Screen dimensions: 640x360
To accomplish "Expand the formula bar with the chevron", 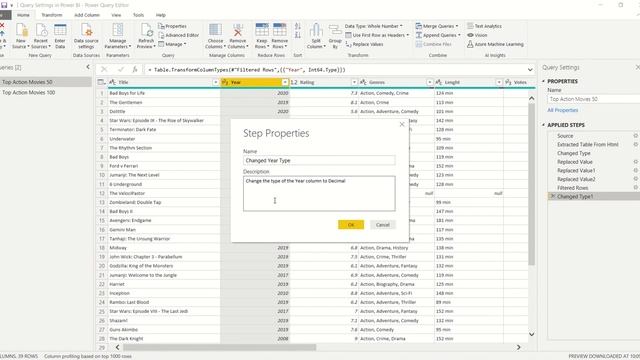I will tap(530, 70).
